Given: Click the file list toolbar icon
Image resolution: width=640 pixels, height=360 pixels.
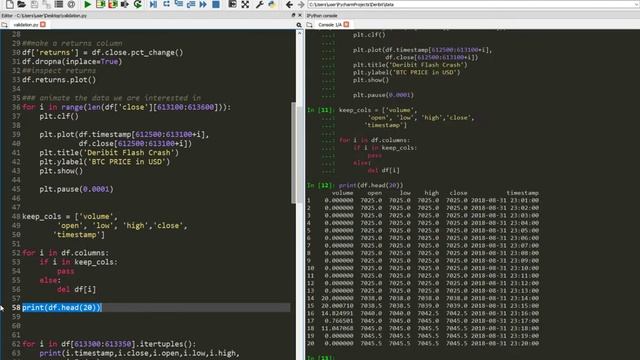Looking at the screenshot, I should coord(59,4).
